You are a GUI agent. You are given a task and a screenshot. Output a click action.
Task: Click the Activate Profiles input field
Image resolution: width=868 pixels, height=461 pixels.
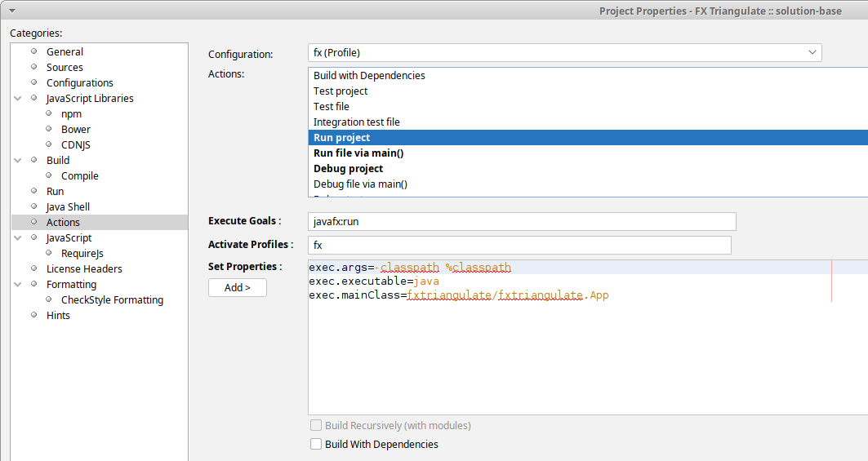519,245
